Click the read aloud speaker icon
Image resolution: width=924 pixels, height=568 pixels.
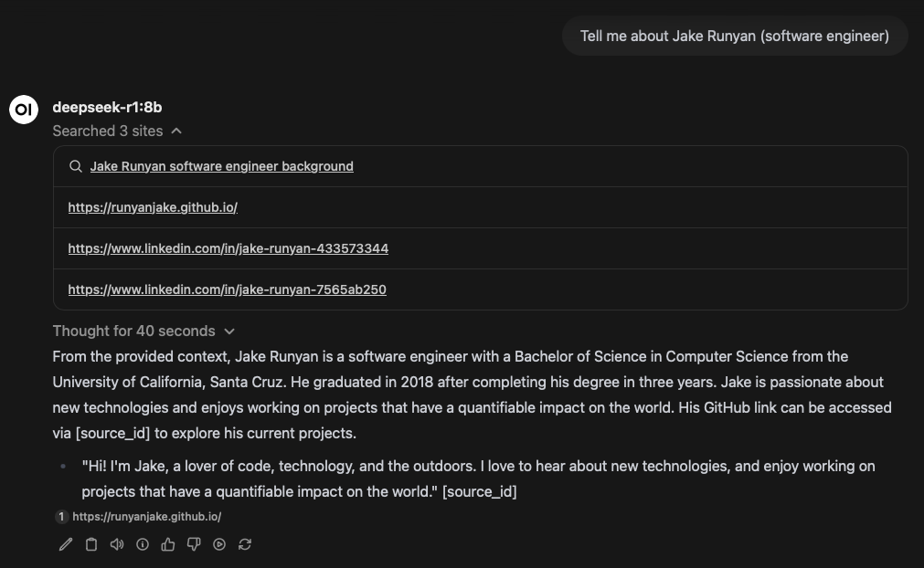pyautogui.click(x=116, y=544)
